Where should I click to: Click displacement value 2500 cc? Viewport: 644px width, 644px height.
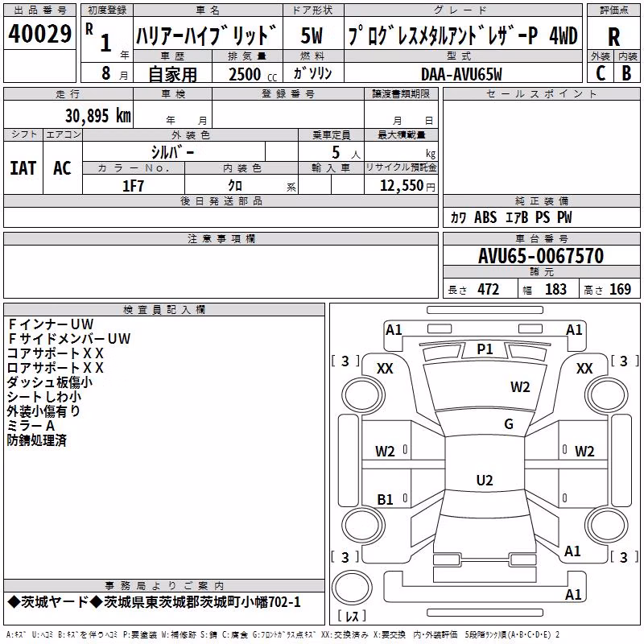point(253,74)
